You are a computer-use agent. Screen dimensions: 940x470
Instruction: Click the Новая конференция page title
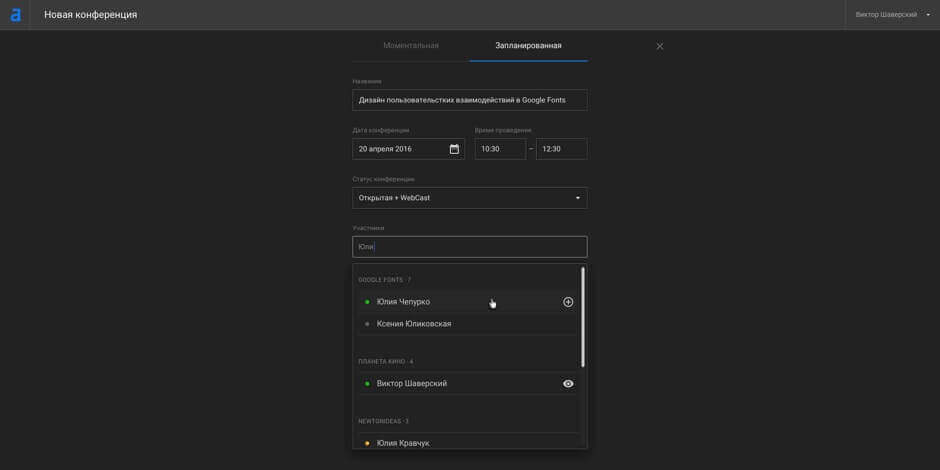click(x=91, y=15)
